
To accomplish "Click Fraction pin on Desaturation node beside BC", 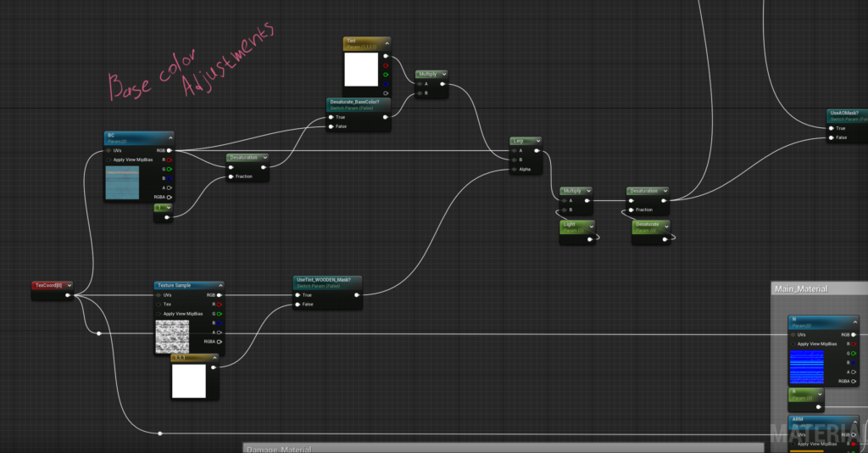I will pos(231,176).
